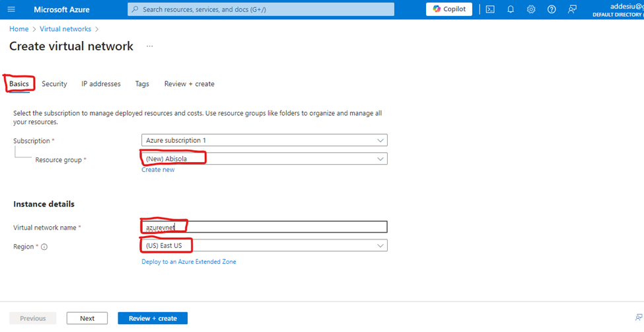
Task: Open the notifications bell
Action: [x=511, y=9]
